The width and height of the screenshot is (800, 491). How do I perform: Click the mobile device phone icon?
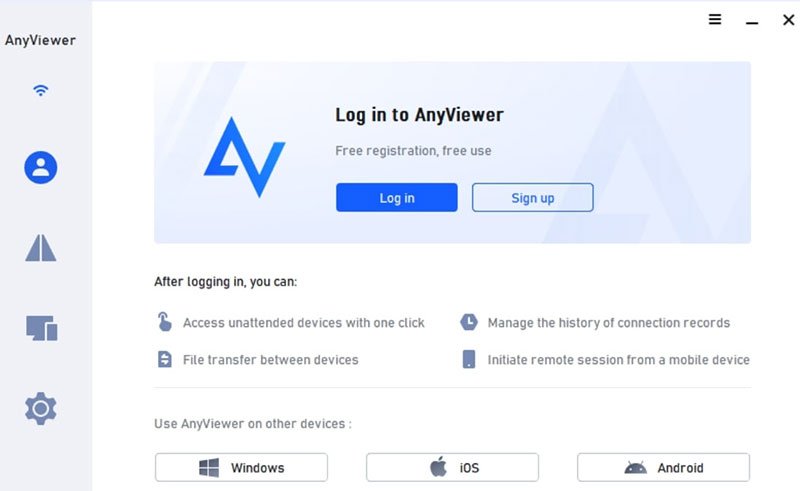click(x=469, y=359)
